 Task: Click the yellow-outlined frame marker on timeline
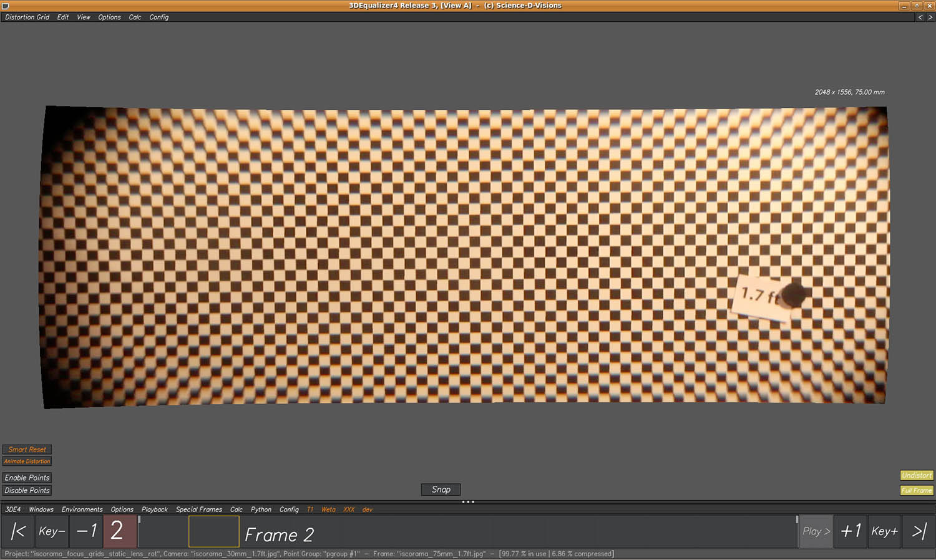coord(214,531)
